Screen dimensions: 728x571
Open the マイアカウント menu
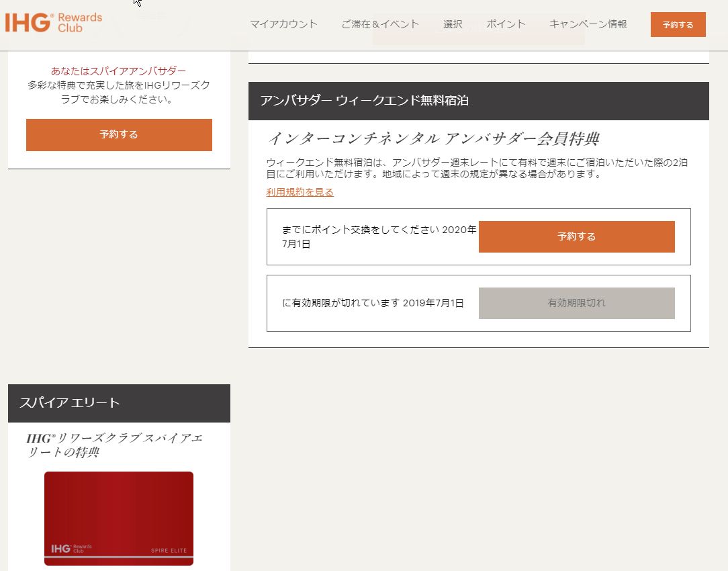(x=283, y=24)
